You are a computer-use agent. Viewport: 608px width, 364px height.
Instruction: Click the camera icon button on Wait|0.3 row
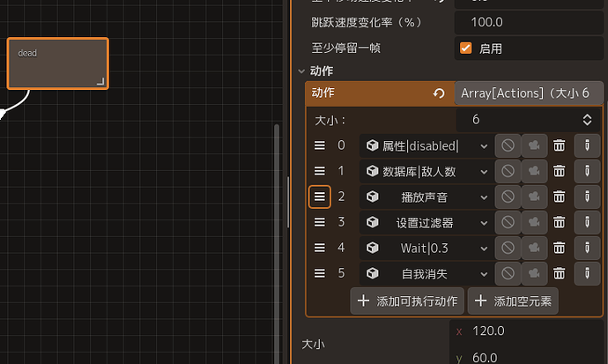pyautogui.click(x=534, y=248)
